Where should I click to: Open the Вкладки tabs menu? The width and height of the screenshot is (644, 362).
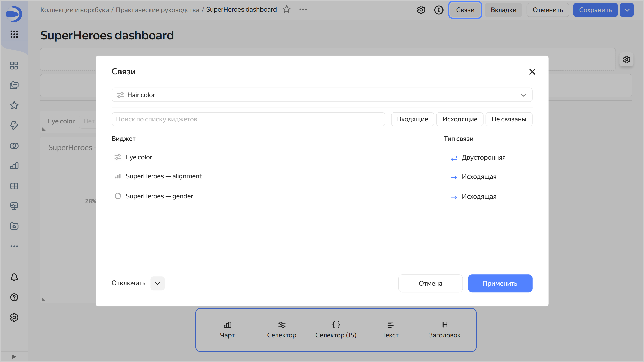[x=503, y=10]
